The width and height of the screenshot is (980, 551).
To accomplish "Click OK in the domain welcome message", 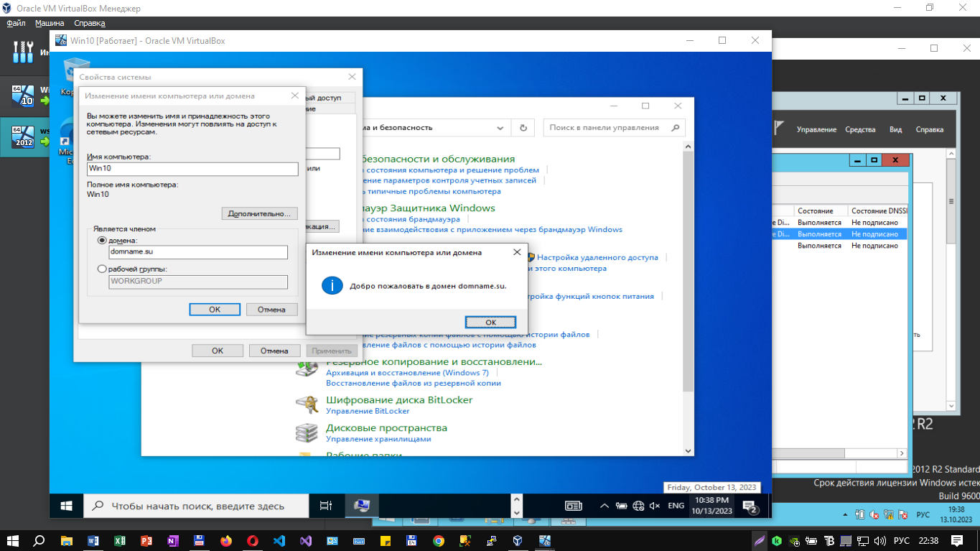I will pyautogui.click(x=490, y=323).
